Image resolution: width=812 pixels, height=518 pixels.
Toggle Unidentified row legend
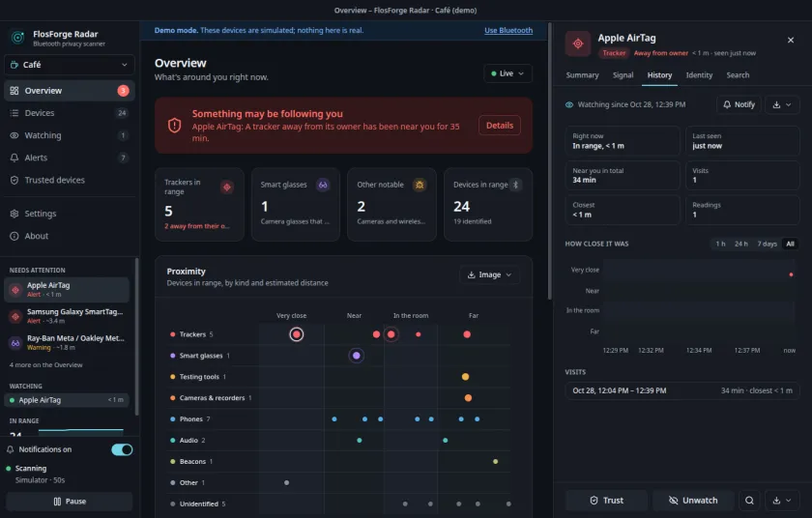pos(198,504)
